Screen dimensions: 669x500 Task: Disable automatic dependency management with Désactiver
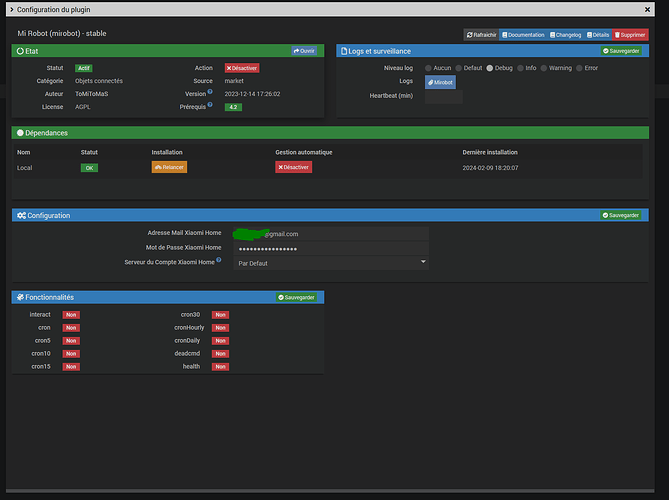(x=294, y=167)
